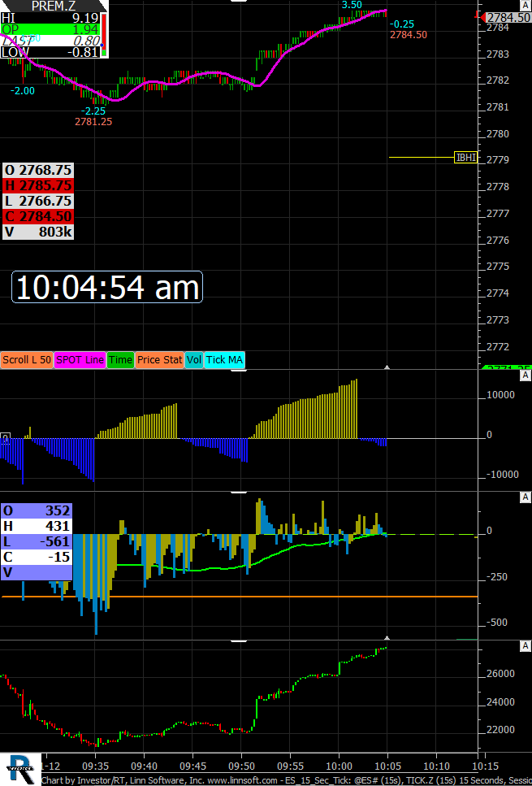The height and width of the screenshot is (786, 532).
Task: Click the V 803k volume box
Action: point(38,232)
